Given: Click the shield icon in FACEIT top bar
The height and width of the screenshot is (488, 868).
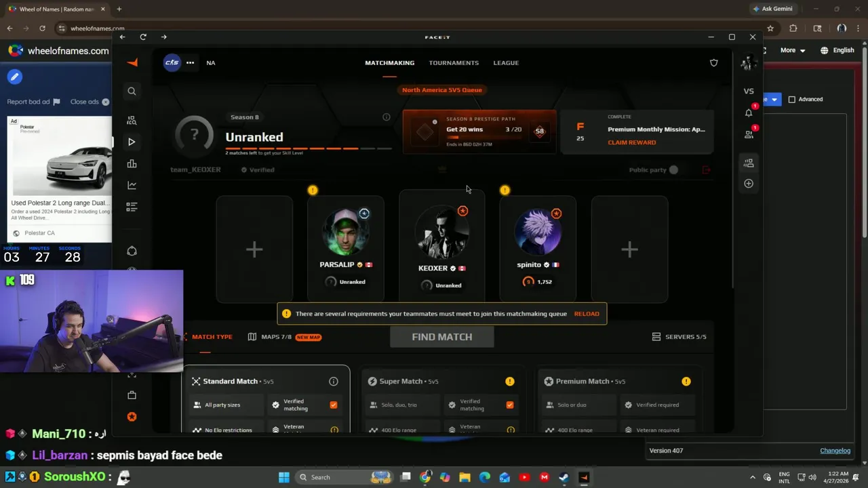Looking at the screenshot, I should (x=714, y=62).
